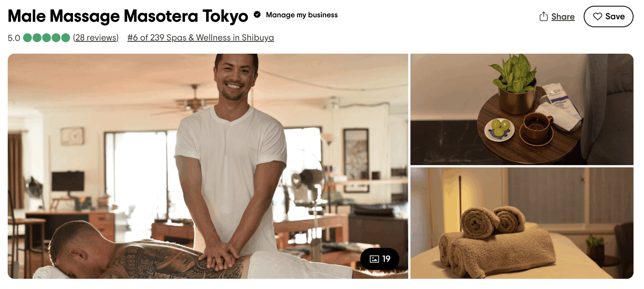Screen dimensions: 644x289
Task: Click the verified badge next to title
Action: point(257,15)
